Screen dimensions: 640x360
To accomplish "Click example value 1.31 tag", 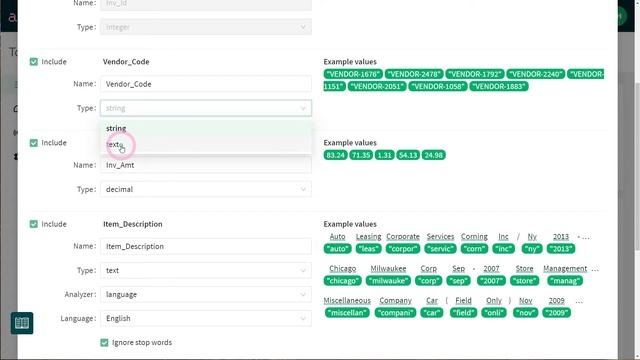I will pyautogui.click(x=384, y=155).
